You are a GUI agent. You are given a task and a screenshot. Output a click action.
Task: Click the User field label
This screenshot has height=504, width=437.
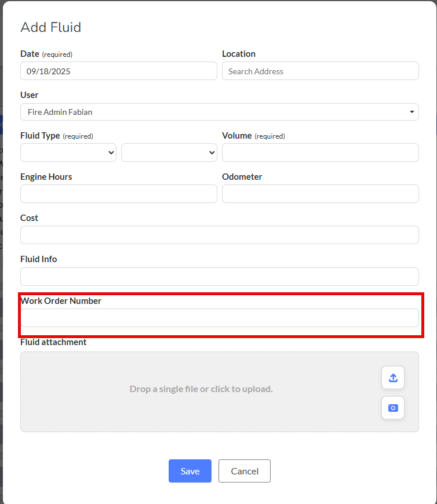click(30, 95)
